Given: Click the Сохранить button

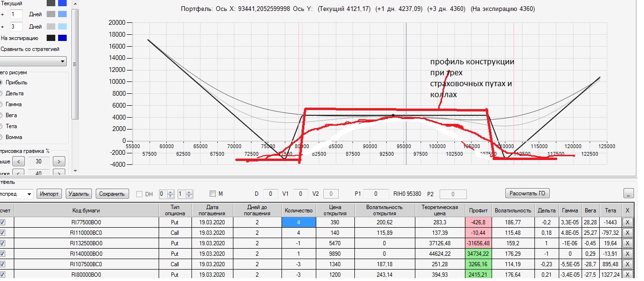Looking at the screenshot, I should click(x=112, y=194).
